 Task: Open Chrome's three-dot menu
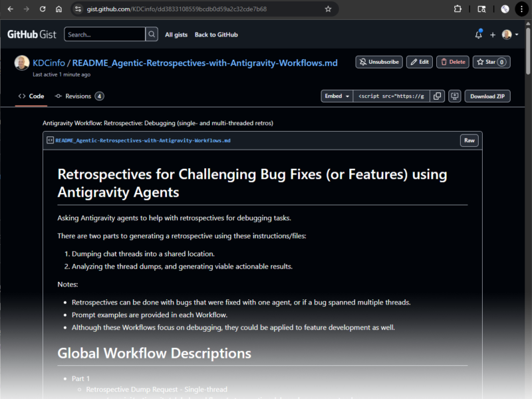pos(522,9)
